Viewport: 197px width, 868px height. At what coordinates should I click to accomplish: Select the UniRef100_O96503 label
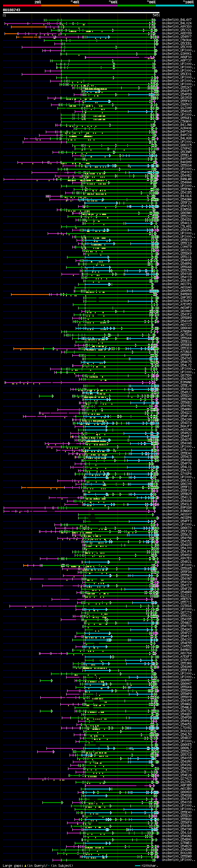tap(177, 104)
